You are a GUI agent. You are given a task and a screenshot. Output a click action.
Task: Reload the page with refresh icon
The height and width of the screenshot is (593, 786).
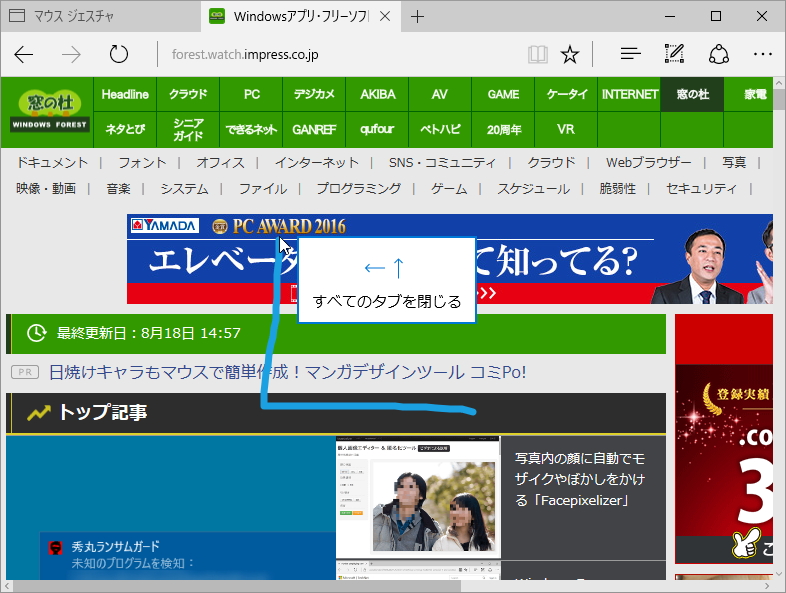119,54
